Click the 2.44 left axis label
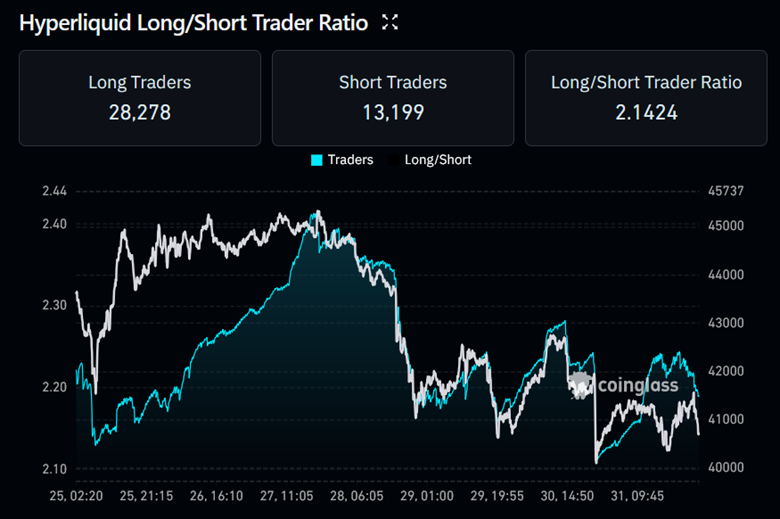780x519 pixels. pos(55,191)
